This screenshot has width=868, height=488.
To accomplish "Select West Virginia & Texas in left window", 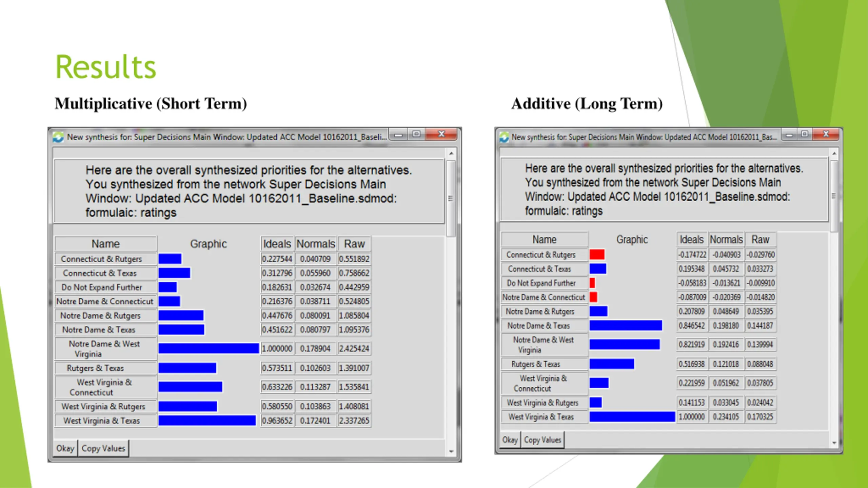I will (106, 421).
